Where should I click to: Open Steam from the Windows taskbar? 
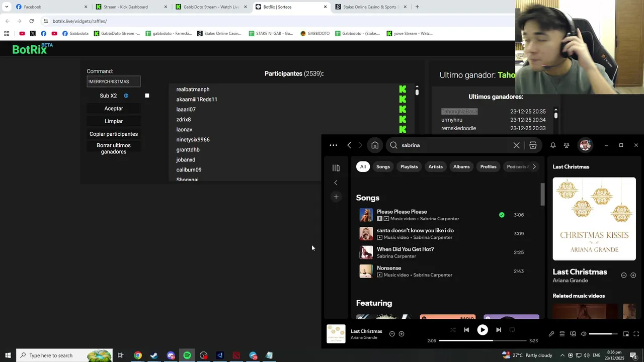154,355
